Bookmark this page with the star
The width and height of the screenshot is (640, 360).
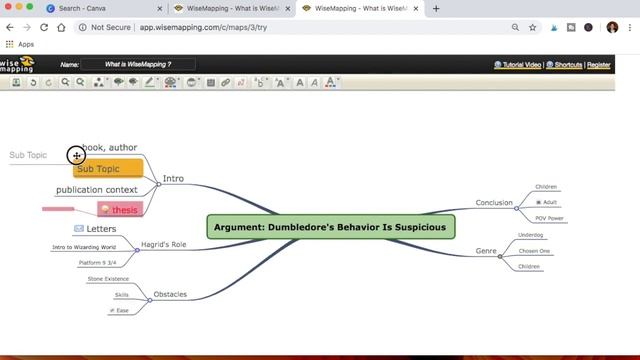(x=532, y=27)
